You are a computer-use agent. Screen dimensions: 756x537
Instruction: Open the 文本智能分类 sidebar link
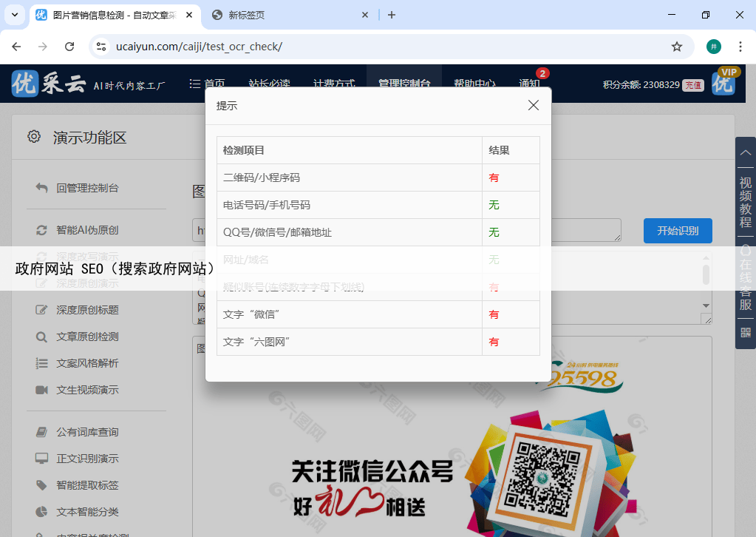click(x=87, y=512)
